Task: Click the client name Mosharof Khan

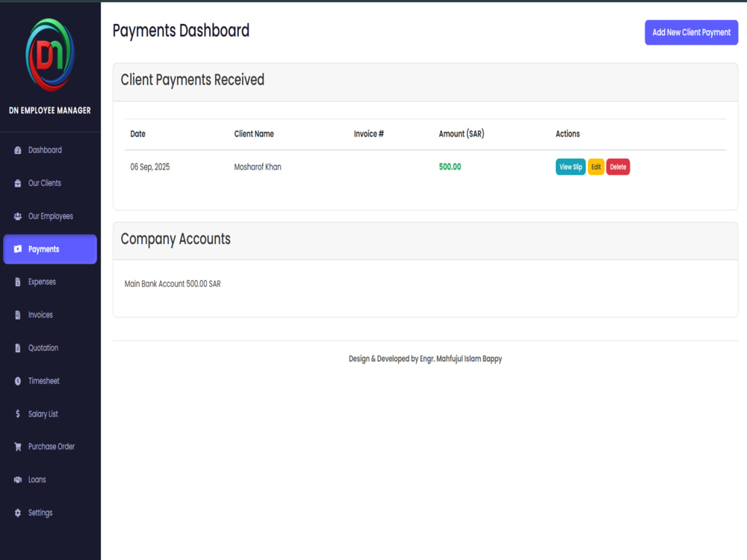Action: tap(258, 167)
